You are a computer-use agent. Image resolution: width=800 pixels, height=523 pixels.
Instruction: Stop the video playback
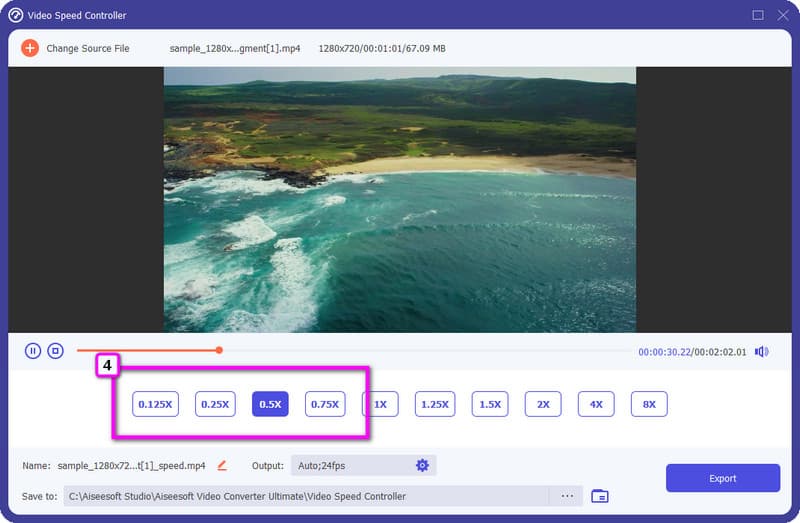click(x=56, y=351)
